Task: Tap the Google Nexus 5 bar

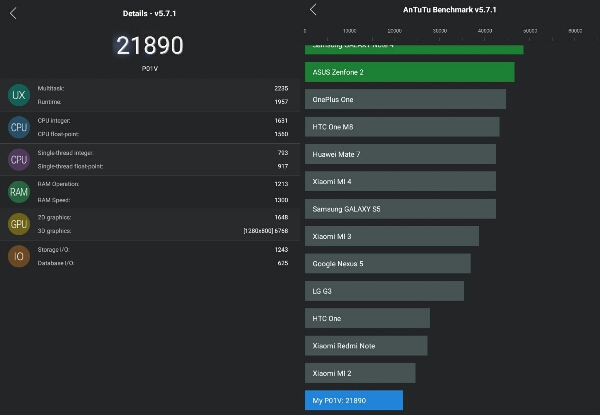Action: tap(388, 264)
